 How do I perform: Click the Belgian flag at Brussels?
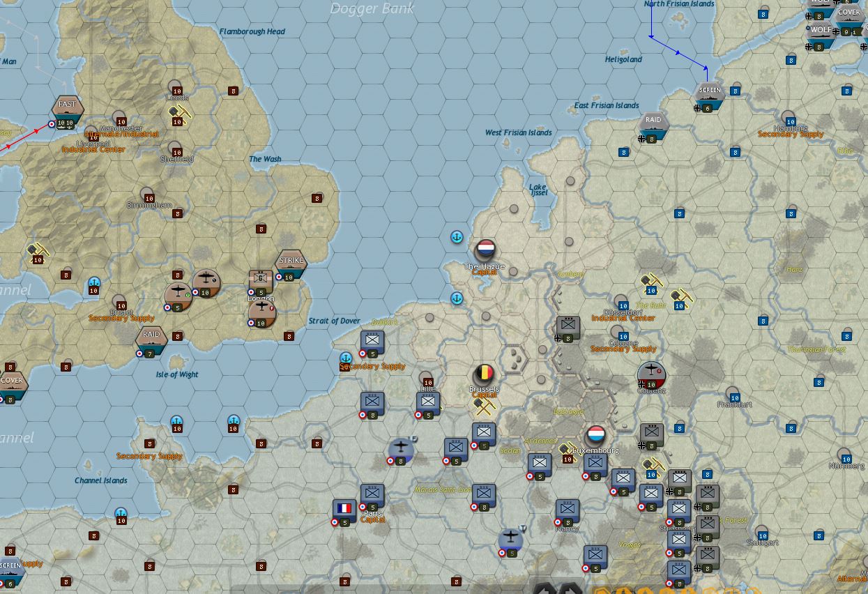coord(484,374)
